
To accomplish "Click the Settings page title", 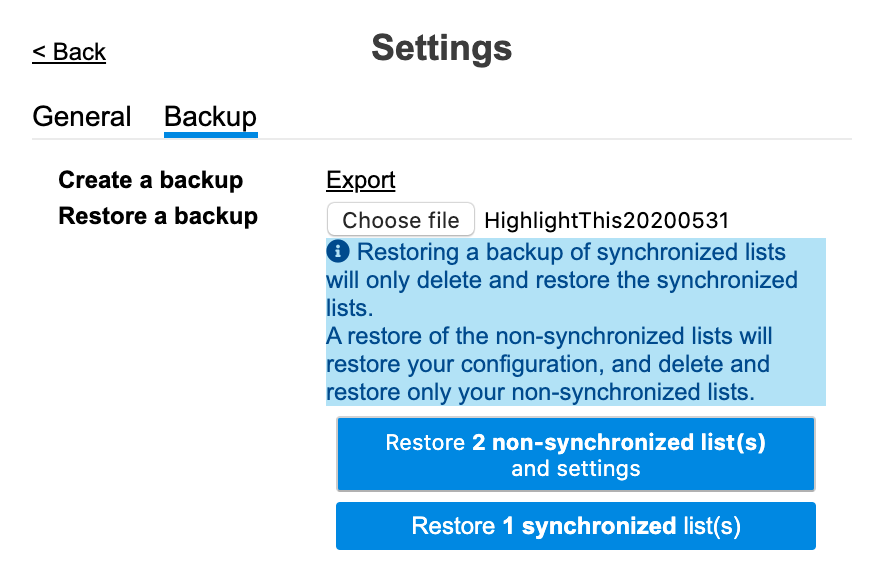I will point(441,48).
